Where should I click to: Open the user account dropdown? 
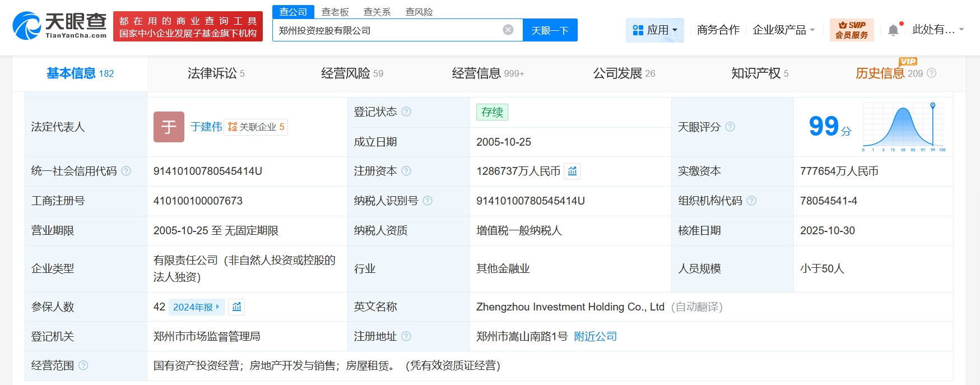pos(937,30)
